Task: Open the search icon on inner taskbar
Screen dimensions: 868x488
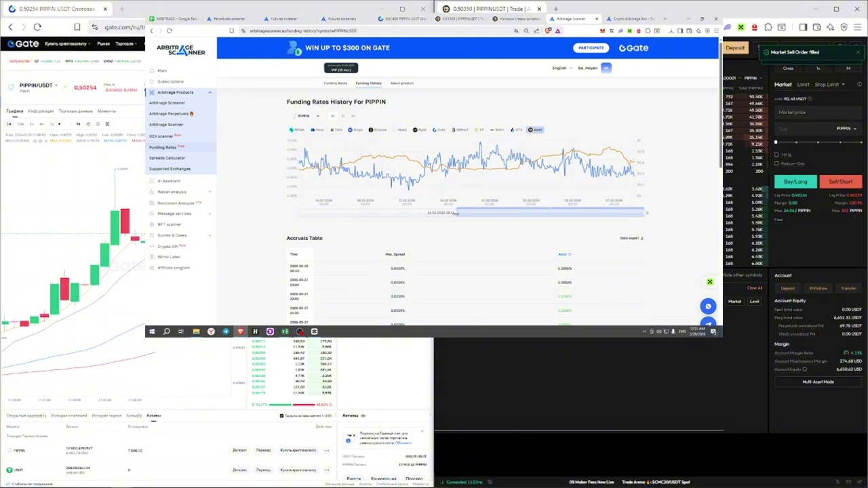Action: pos(166,331)
